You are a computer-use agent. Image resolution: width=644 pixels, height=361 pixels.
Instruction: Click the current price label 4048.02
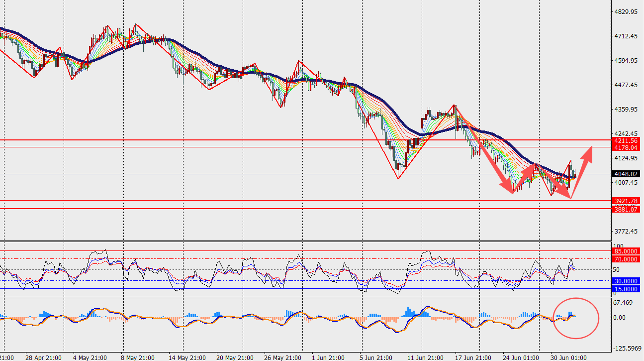pos(625,174)
